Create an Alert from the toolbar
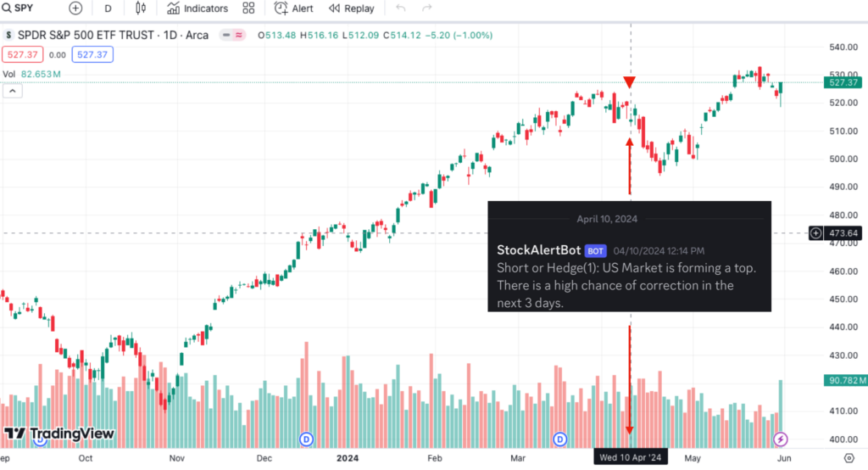Viewport: 868px width, 470px height. 294,8
